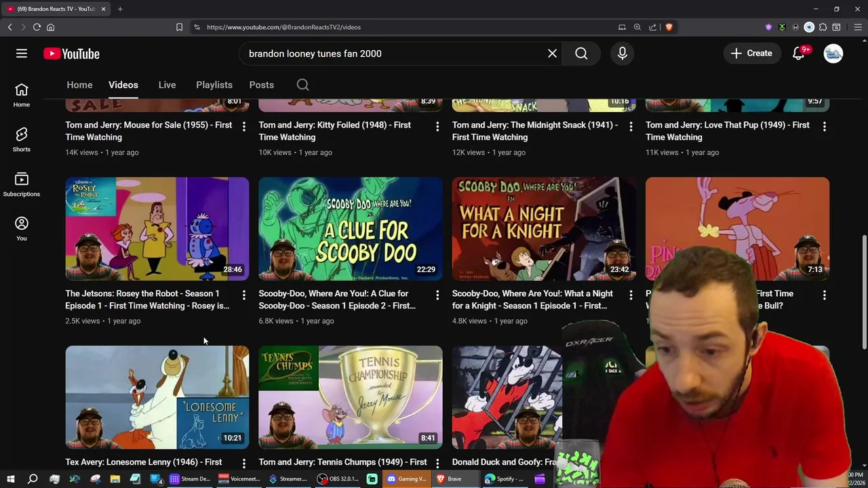Open the zoom magnifier icon in address bar
868x488 pixels.
tap(637, 27)
